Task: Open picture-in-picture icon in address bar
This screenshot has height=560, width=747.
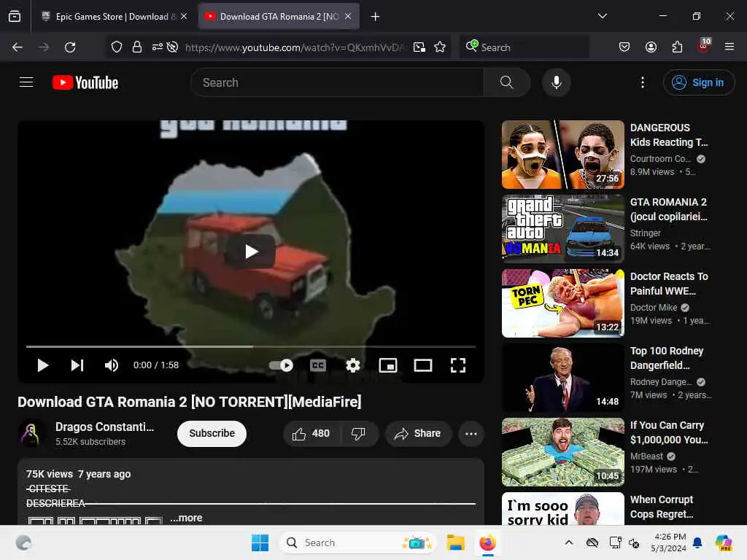Action: click(x=419, y=47)
